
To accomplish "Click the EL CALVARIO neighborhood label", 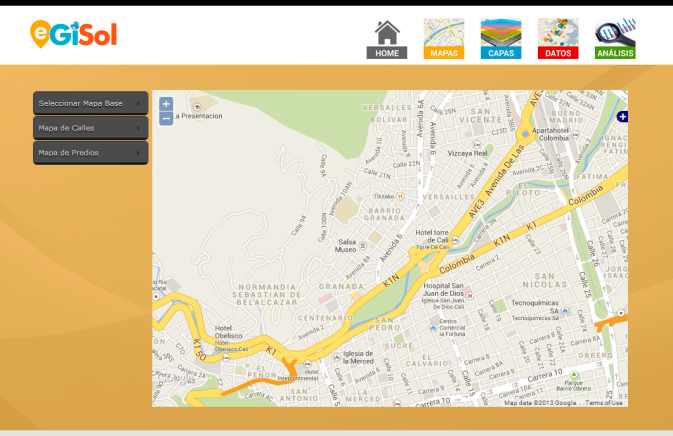I will (427, 360).
